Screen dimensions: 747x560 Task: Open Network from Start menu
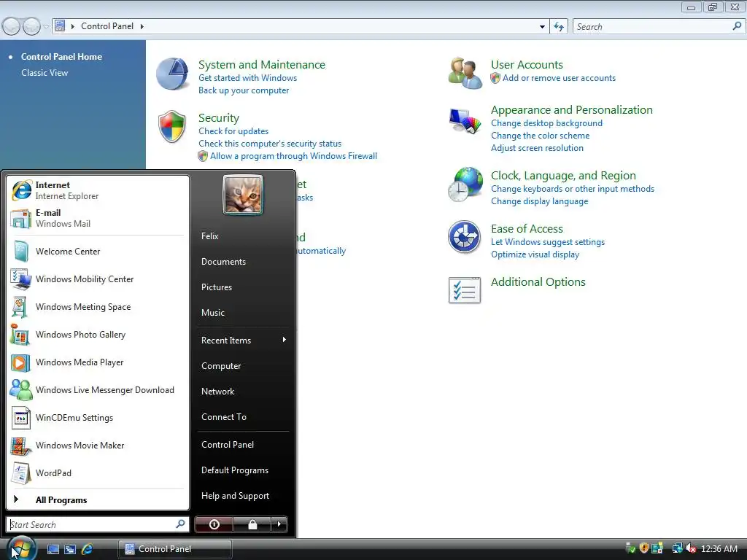(x=217, y=392)
